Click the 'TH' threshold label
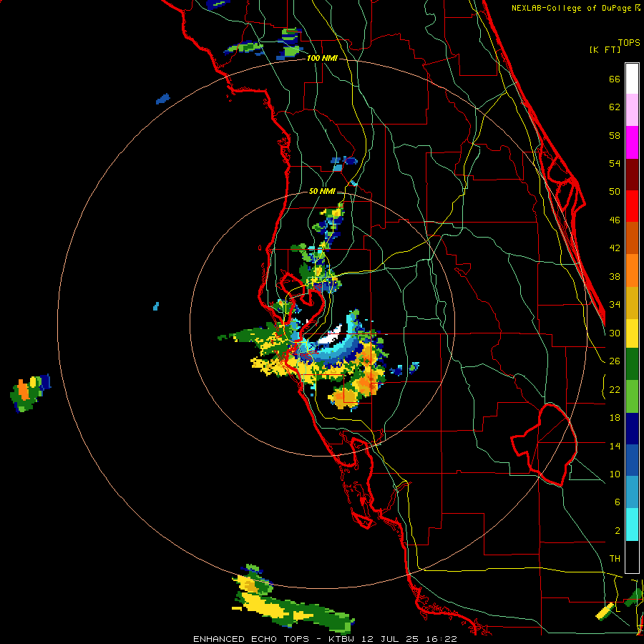The image size is (644, 644). (615, 559)
